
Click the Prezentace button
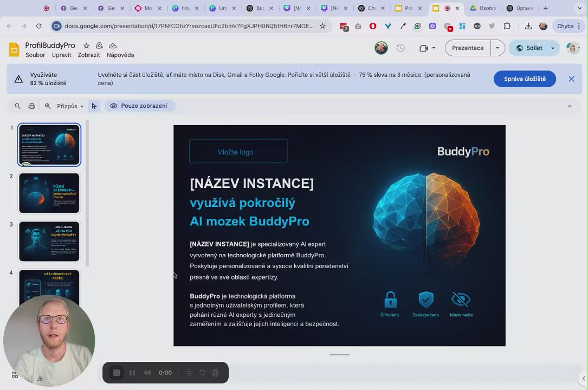[x=468, y=48]
